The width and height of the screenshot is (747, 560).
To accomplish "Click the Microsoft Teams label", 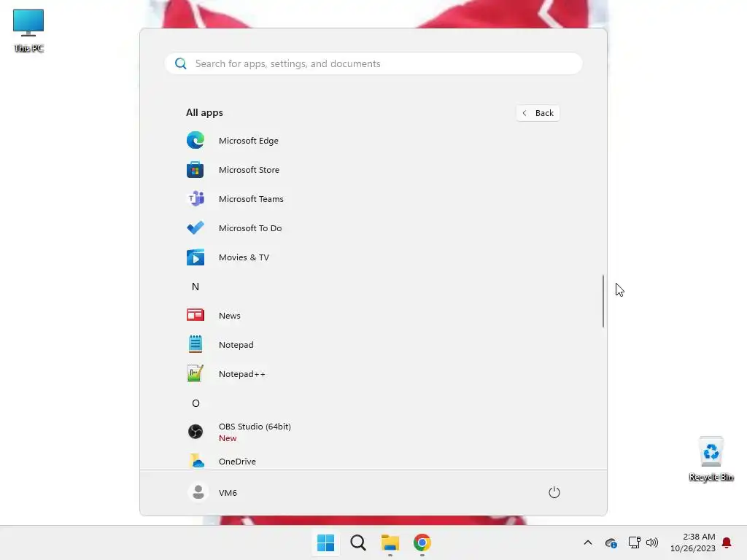I will tap(251, 198).
